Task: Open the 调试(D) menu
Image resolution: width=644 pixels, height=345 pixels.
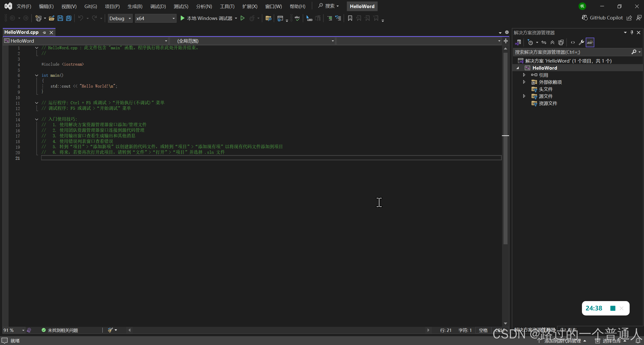Action: 158,6
